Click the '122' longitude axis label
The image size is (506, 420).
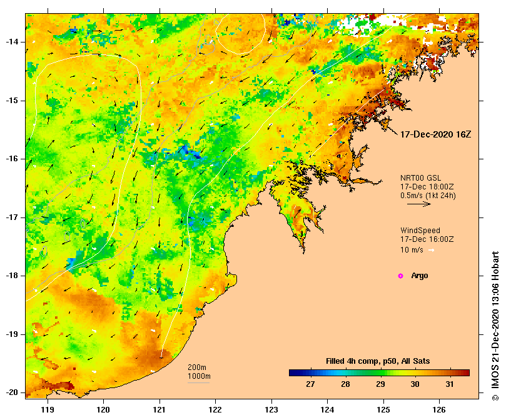215,409
